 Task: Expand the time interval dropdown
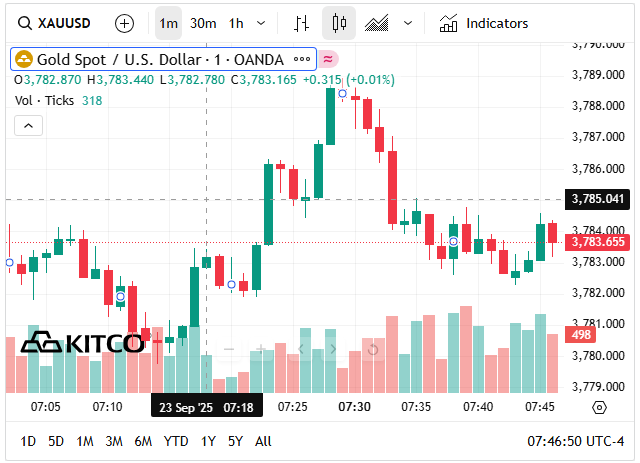click(x=261, y=22)
